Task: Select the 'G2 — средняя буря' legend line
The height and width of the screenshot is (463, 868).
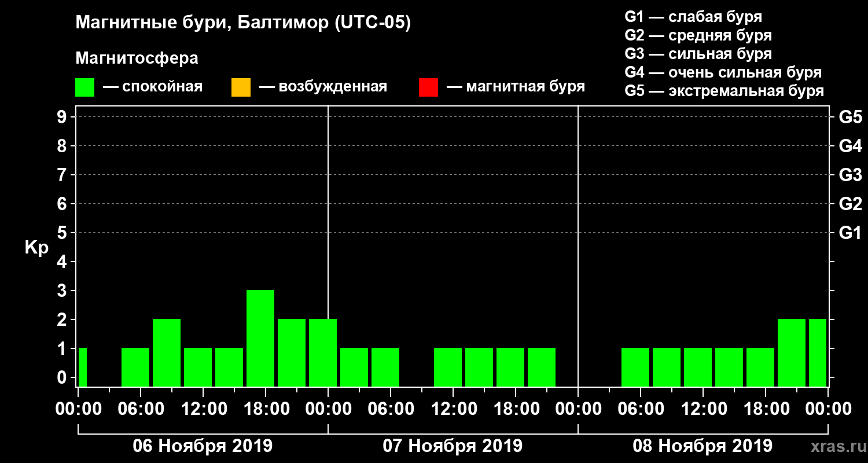Action: pos(698,35)
